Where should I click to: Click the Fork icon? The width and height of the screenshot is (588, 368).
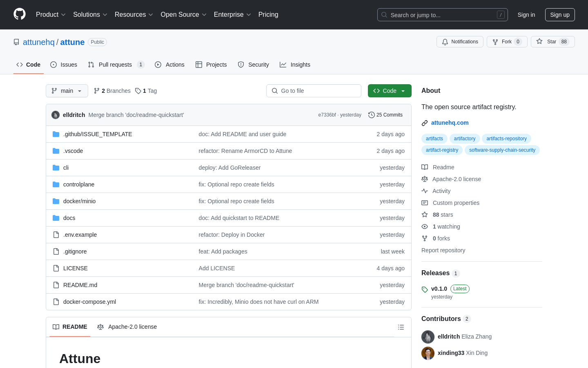click(495, 42)
